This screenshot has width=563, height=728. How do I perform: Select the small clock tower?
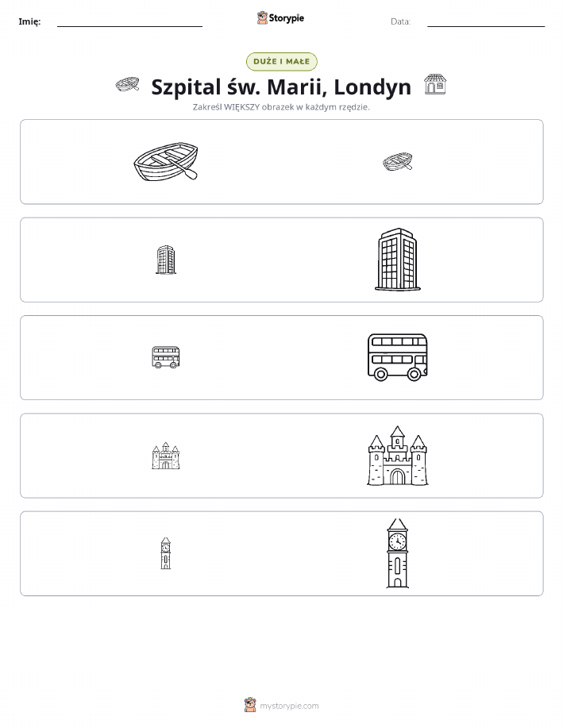click(x=166, y=553)
